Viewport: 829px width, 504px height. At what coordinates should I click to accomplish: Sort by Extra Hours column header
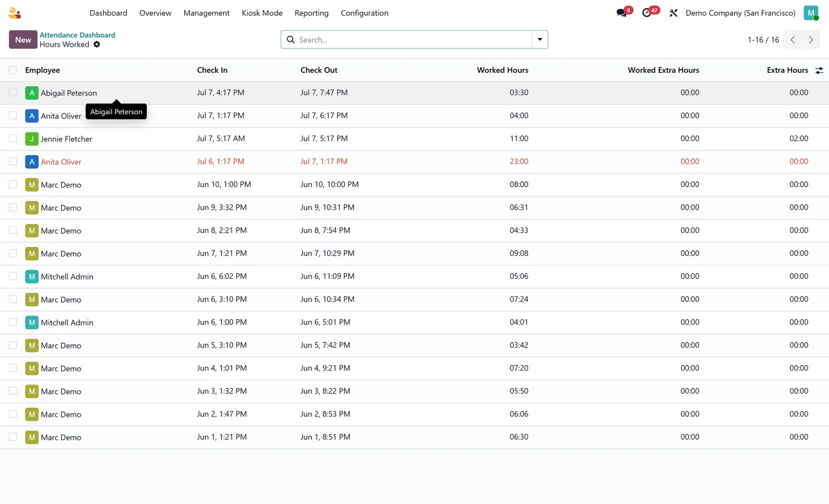coord(787,70)
